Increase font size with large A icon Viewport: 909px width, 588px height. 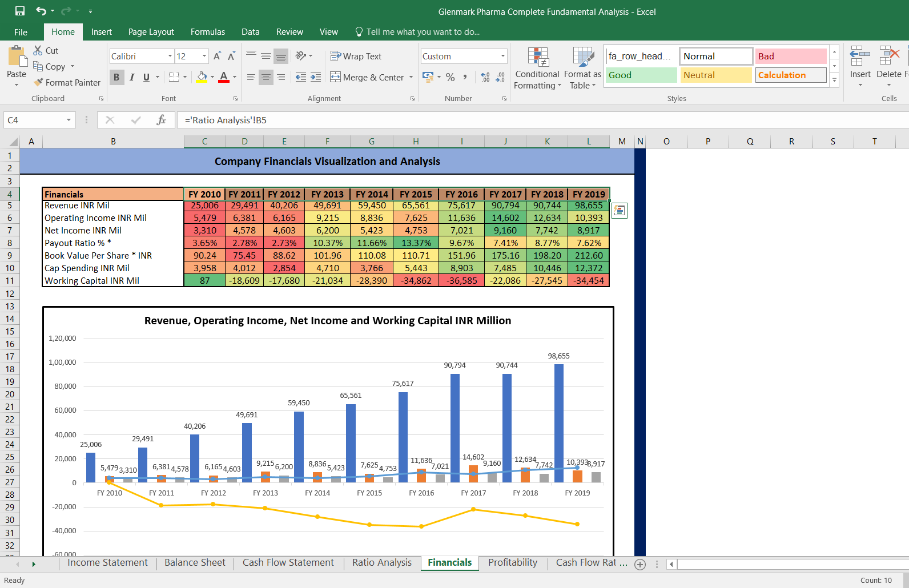(217, 56)
